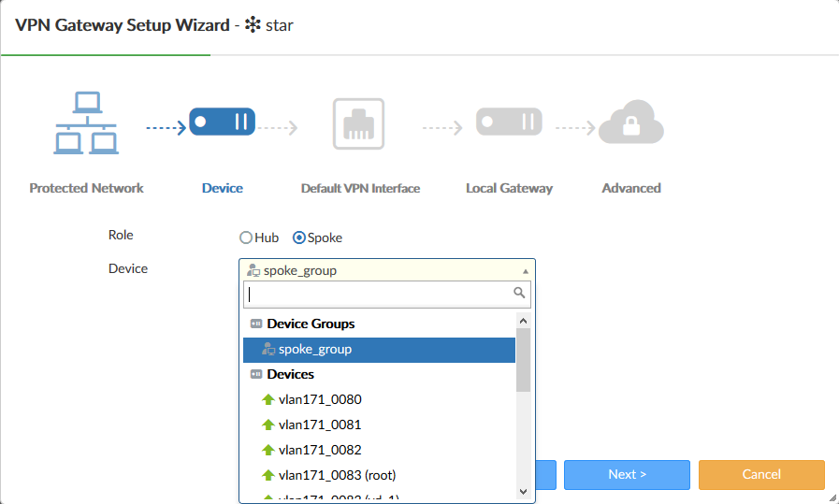Click the Local Gateway step icon
This screenshot has width=839, height=504.
(509, 122)
